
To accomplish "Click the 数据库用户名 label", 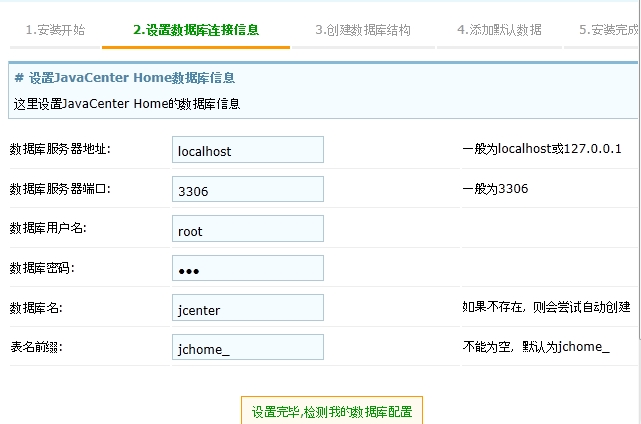I will [x=48, y=228].
